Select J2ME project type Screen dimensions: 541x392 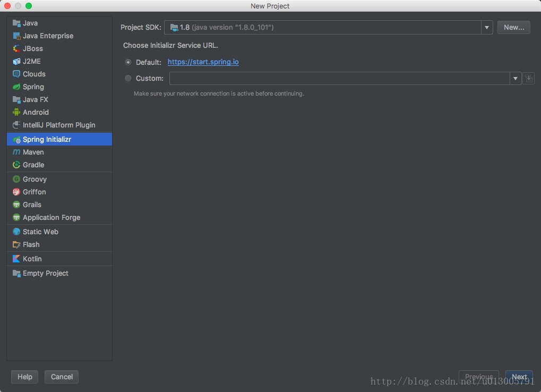[59, 62]
